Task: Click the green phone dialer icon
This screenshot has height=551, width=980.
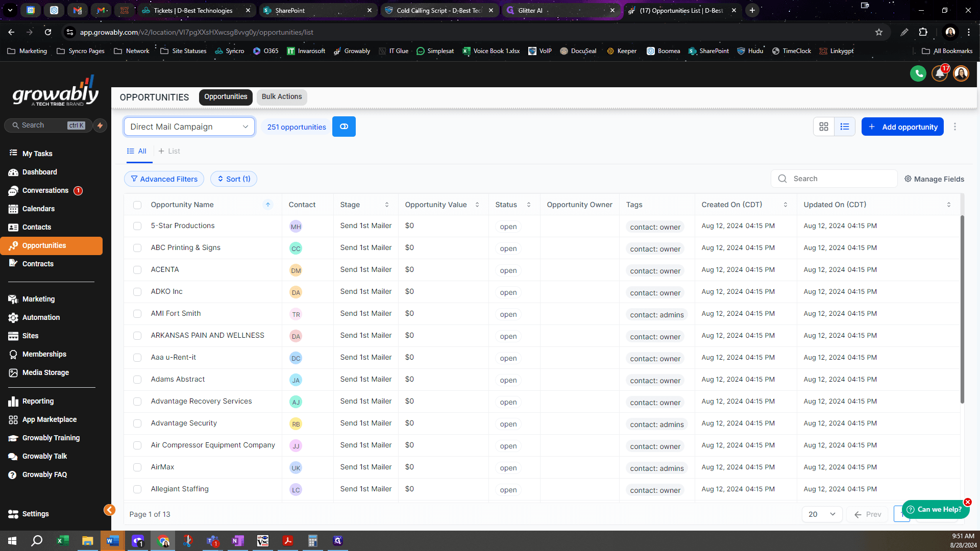Action: coord(918,74)
